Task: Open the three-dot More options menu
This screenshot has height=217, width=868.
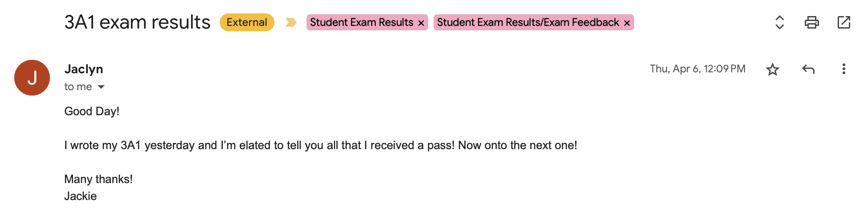Action: [843, 69]
